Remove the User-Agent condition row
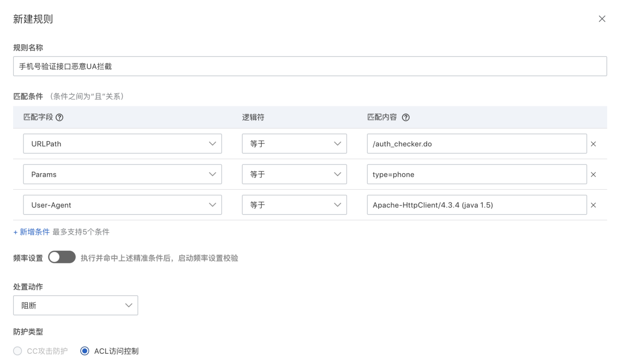 pyautogui.click(x=594, y=205)
